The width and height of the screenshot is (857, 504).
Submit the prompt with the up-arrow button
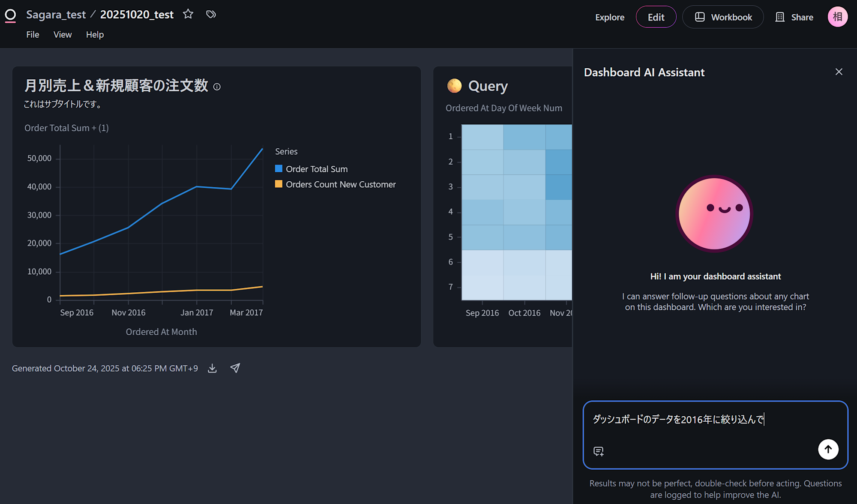pos(828,449)
